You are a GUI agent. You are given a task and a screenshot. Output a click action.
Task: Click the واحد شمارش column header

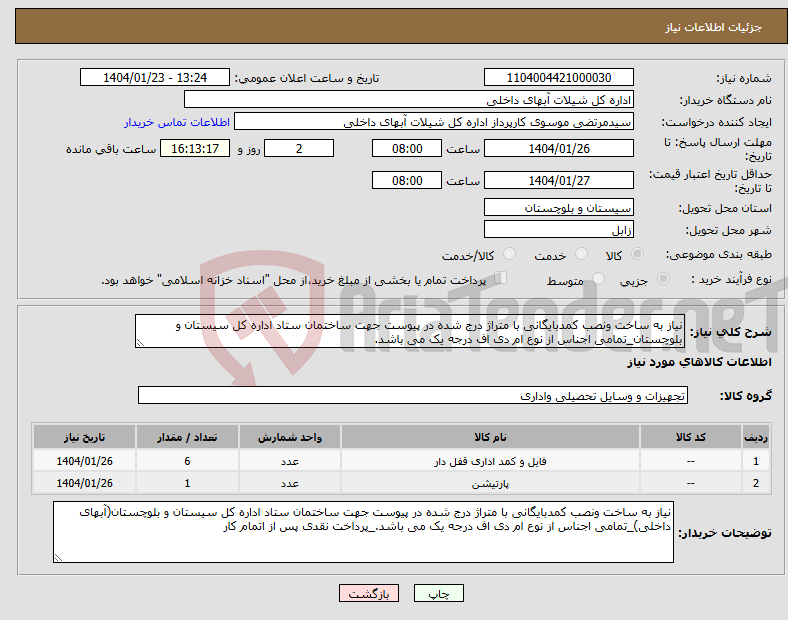point(290,437)
